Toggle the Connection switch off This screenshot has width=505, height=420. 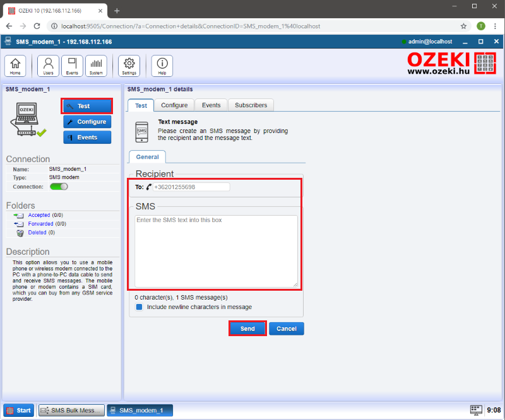click(59, 187)
